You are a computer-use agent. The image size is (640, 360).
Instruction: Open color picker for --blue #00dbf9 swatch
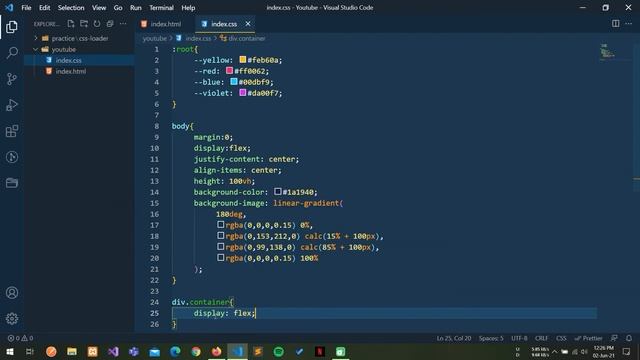pos(234,82)
